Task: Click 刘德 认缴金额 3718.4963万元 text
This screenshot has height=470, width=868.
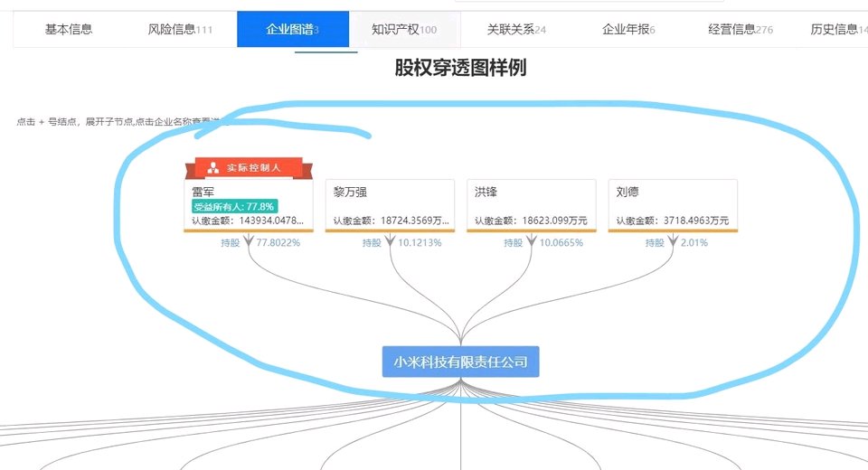Action: click(673, 221)
